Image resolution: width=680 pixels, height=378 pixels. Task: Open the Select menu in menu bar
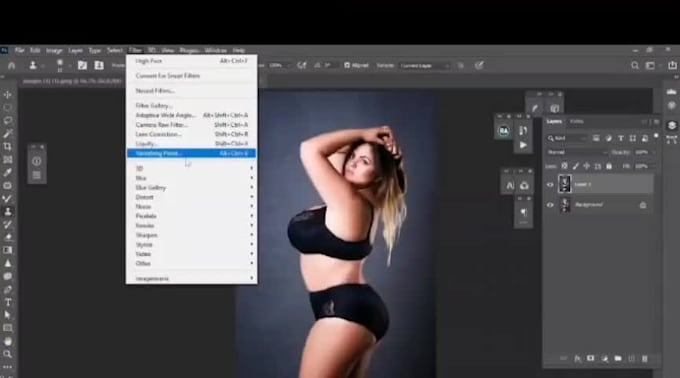pyautogui.click(x=114, y=51)
